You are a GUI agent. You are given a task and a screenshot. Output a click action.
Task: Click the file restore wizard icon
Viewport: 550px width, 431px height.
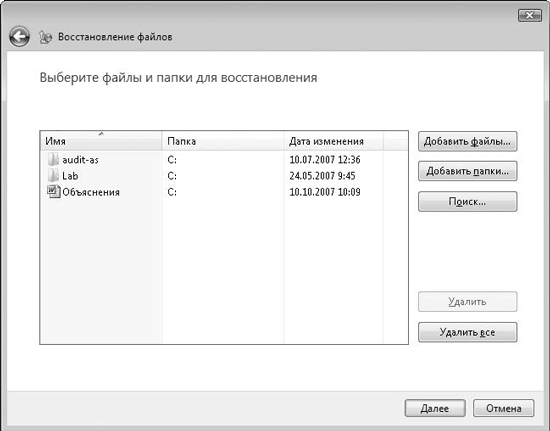tap(45, 37)
